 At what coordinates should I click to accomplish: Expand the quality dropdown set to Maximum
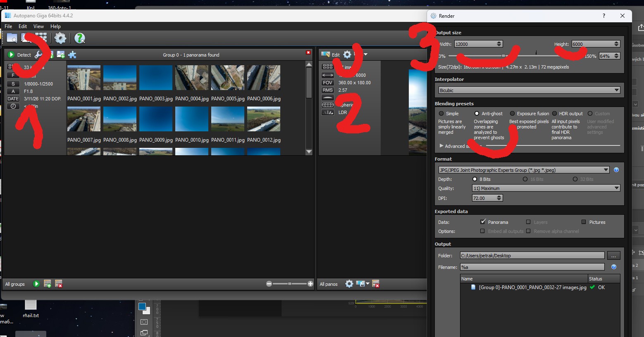546,188
